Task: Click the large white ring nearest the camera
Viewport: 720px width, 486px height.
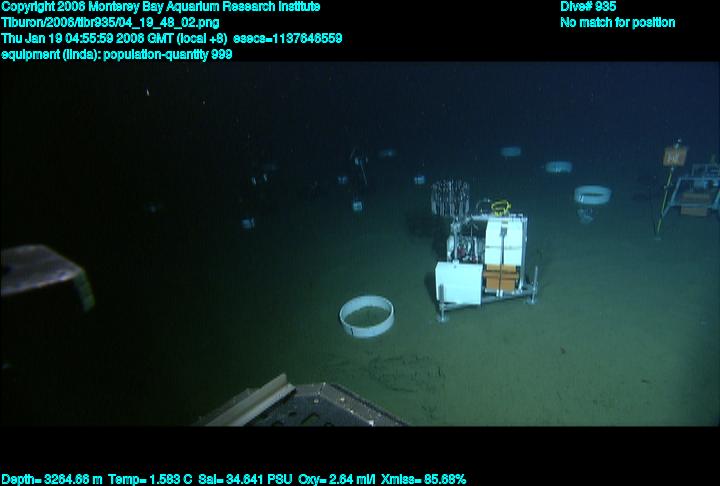Action: (x=366, y=316)
